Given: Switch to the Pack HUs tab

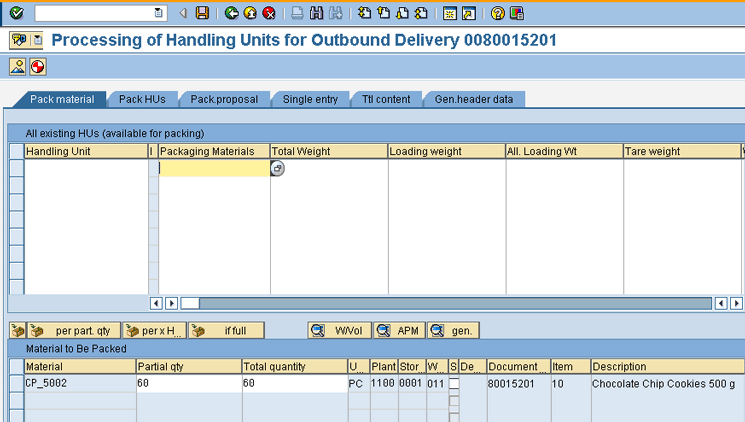Looking at the screenshot, I should (x=142, y=99).
